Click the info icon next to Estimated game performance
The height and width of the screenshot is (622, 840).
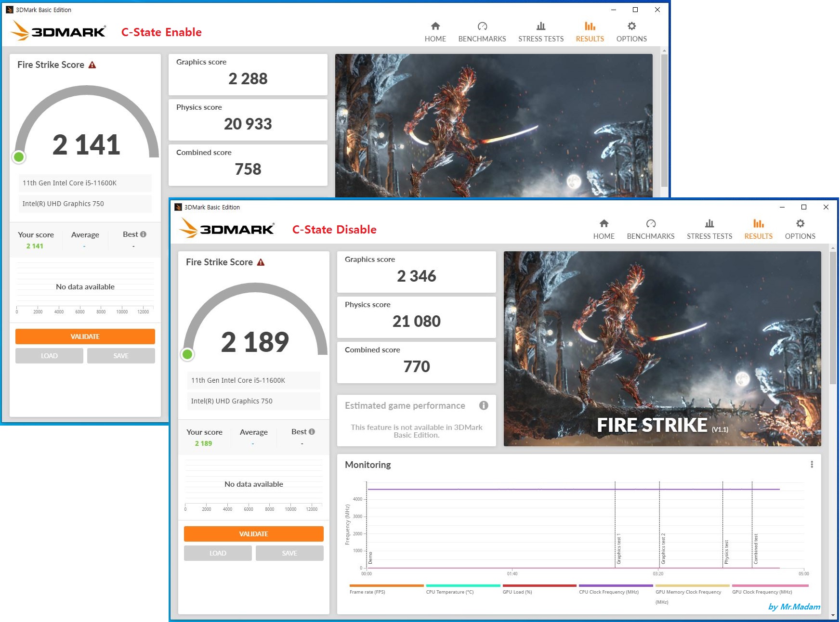pyautogui.click(x=484, y=405)
